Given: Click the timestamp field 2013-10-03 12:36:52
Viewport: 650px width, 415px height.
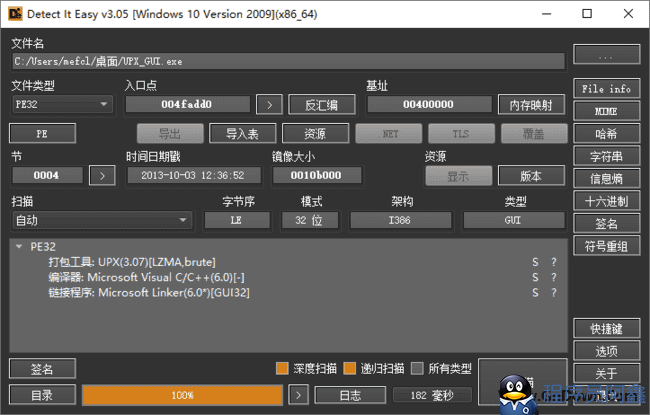Looking at the screenshot, I should click(194, 175).
